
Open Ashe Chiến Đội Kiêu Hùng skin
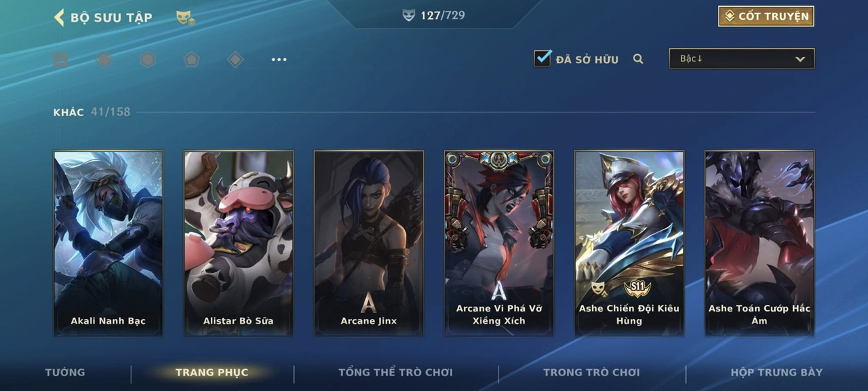629,243
